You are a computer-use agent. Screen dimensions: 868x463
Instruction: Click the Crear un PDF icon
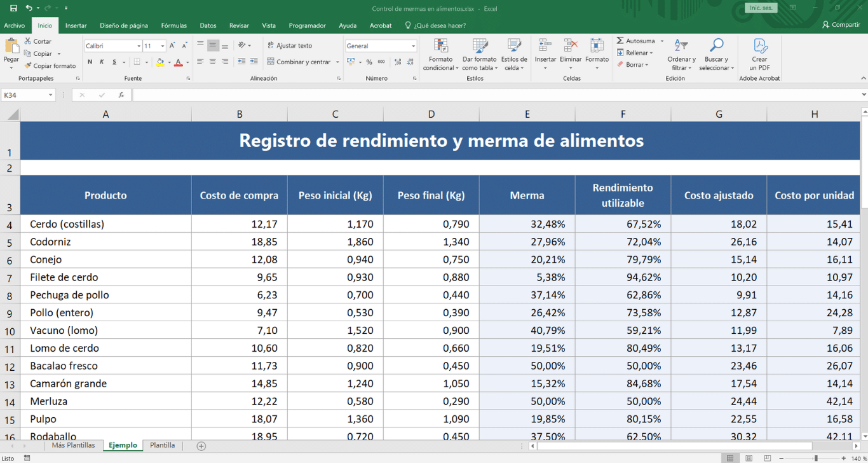point(759,46)
